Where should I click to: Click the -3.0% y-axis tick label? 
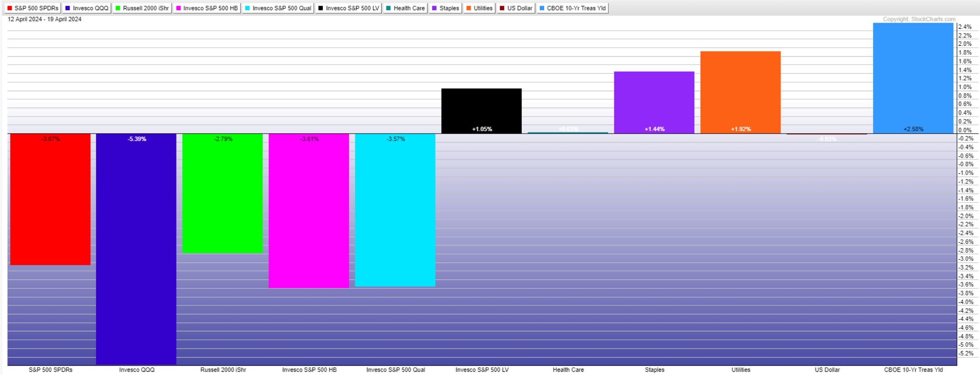coord(965,259)
